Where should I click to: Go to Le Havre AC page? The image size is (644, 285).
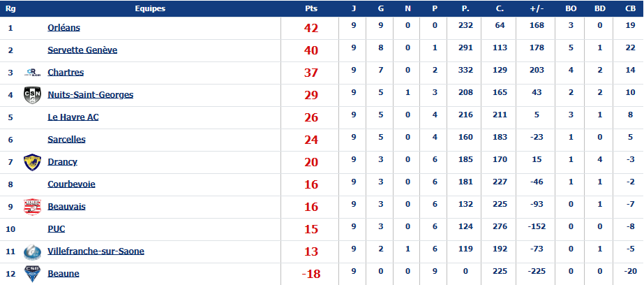tap(73, 117)
